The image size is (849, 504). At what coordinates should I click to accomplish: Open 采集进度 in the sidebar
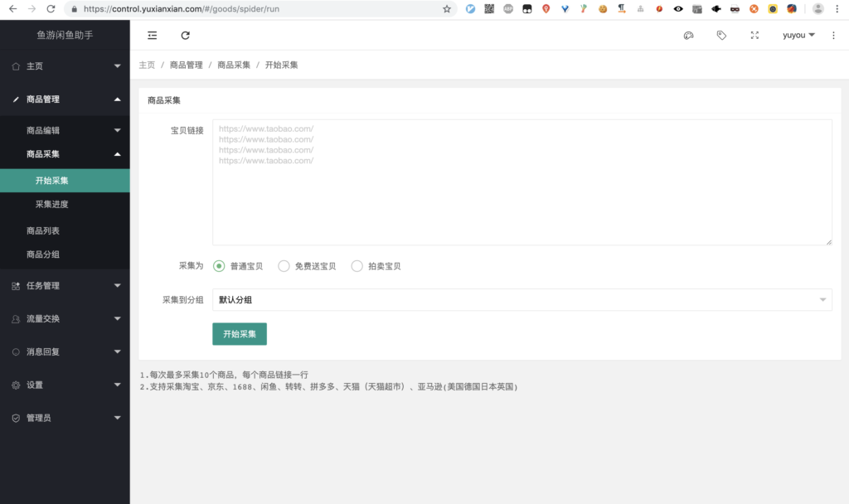pyautogui.click(x=51, y=204)
